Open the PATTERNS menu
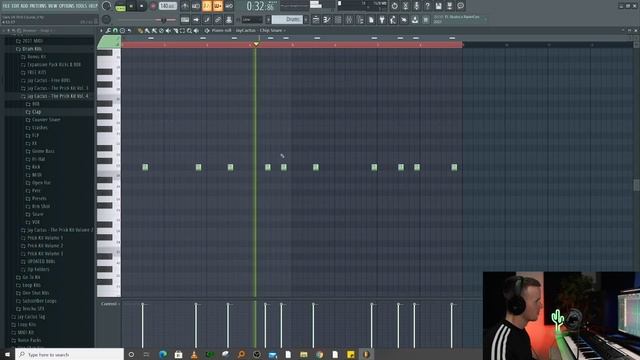 (x=39, y=6)
